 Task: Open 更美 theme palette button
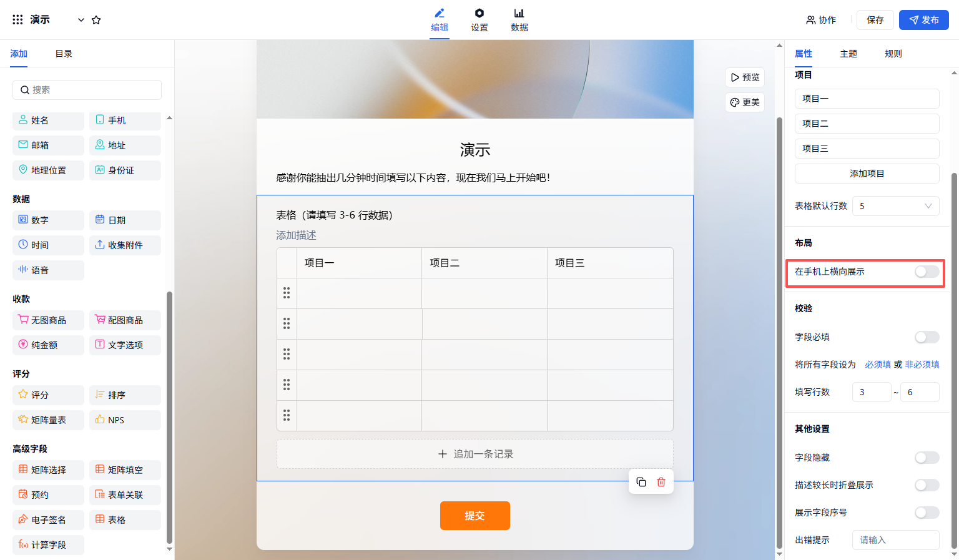click(x=745, y=102)
